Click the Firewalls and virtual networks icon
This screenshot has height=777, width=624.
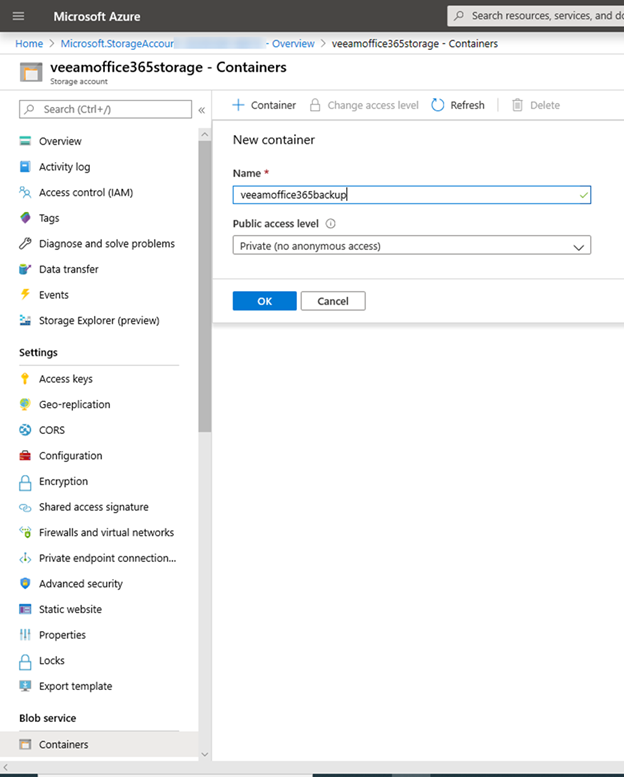(x=25, y=533)
